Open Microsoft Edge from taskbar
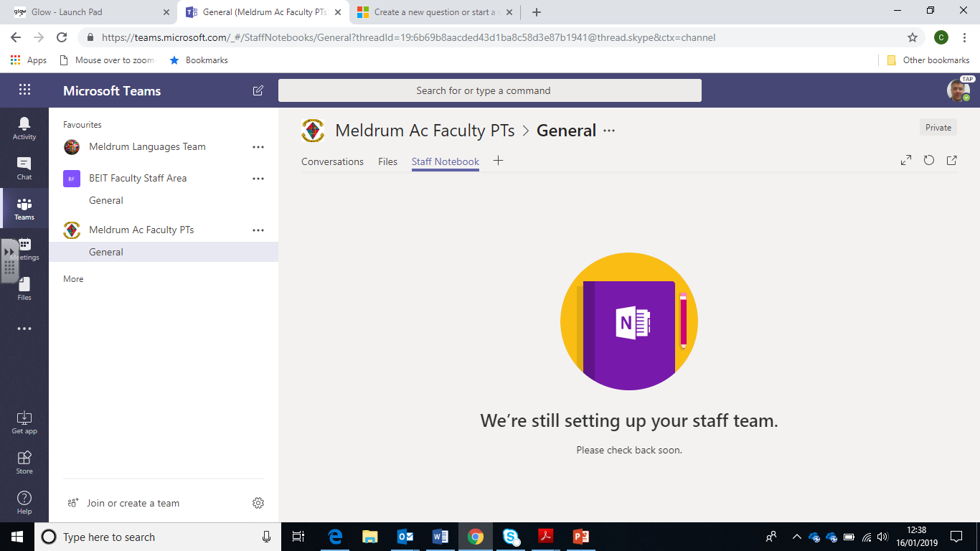Image resolution: width=980 pixels, height=551 pixels. coord(335,537)
